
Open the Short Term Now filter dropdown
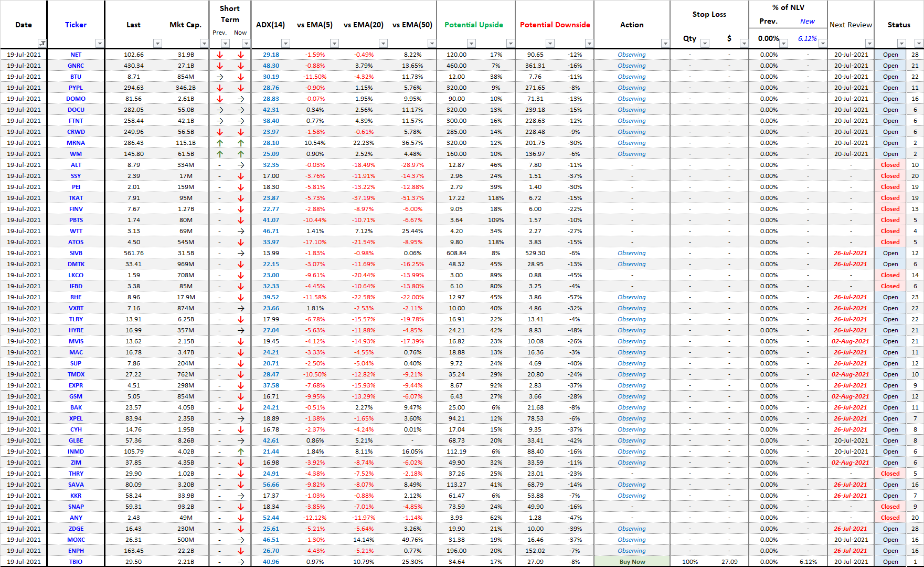[x=246, y=44]
